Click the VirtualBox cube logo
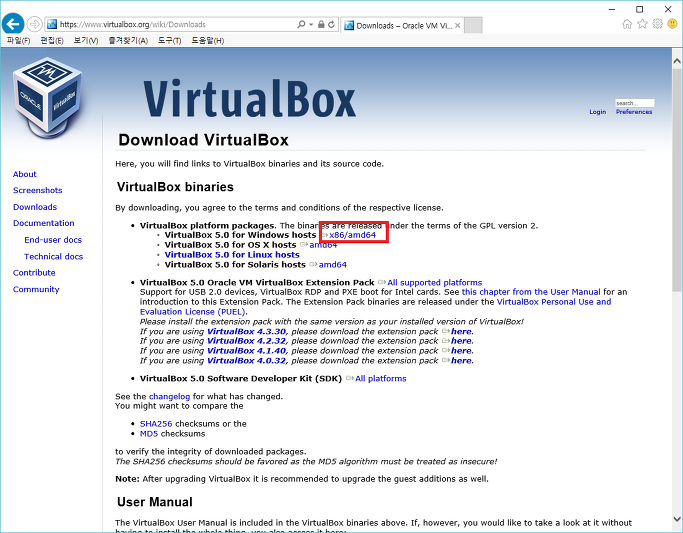The image size is (683, 533). (47, 98)
